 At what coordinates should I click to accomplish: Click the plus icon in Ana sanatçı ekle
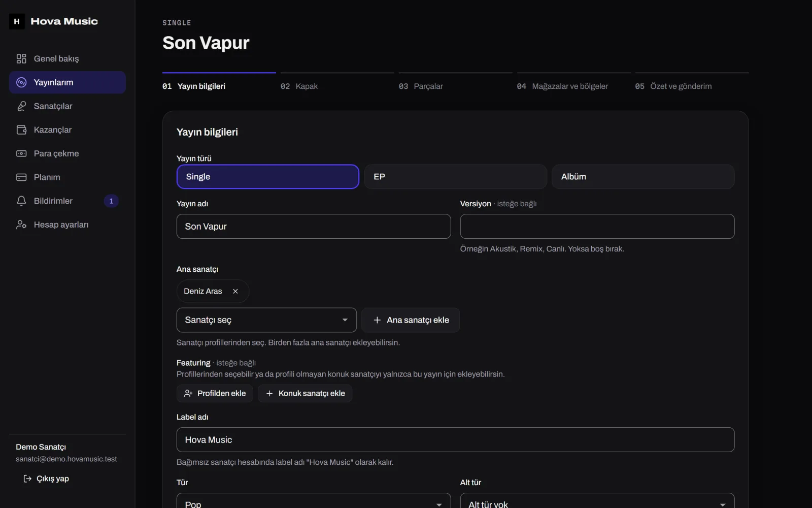coord(377,320)
